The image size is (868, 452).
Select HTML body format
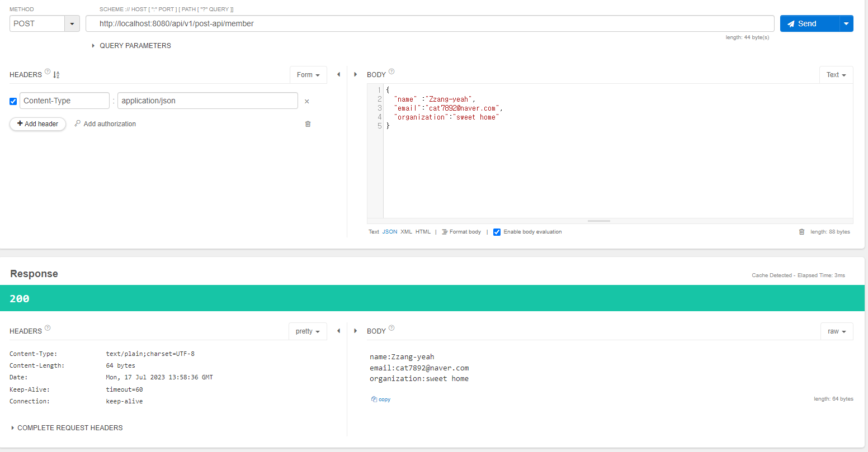coord(423,232)
